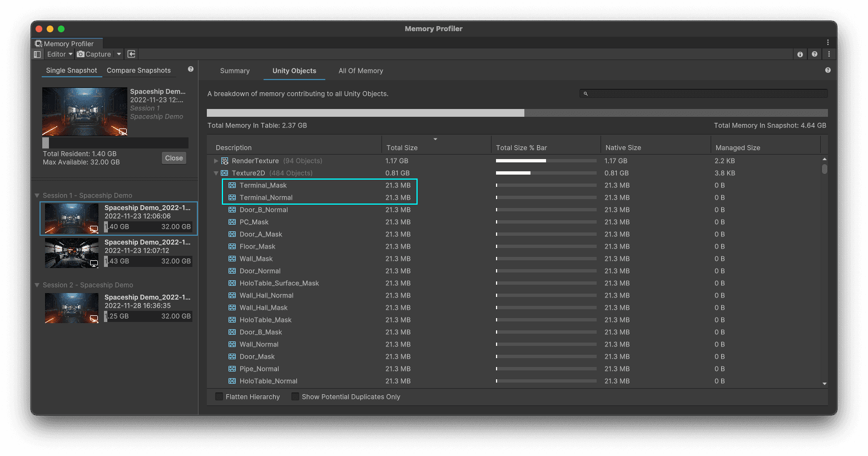Expand the RenderTexture group

tap(216, 161)
